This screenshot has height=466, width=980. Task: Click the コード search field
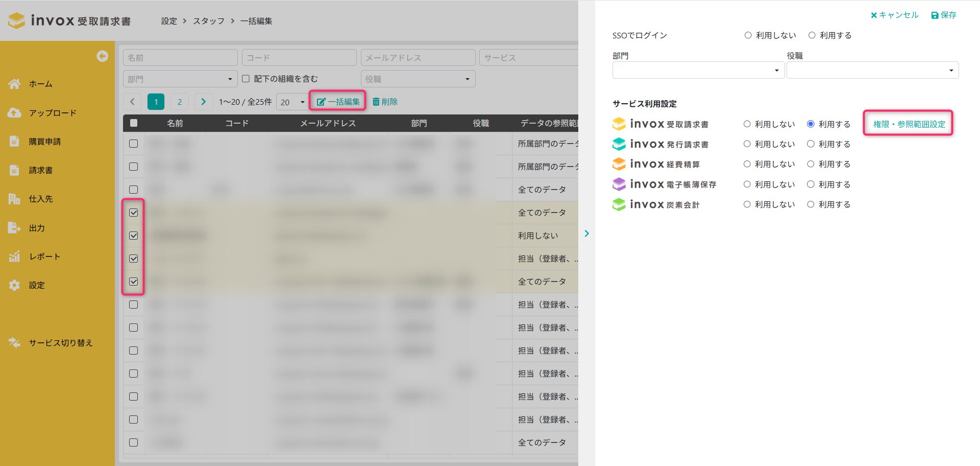[299, 57]
